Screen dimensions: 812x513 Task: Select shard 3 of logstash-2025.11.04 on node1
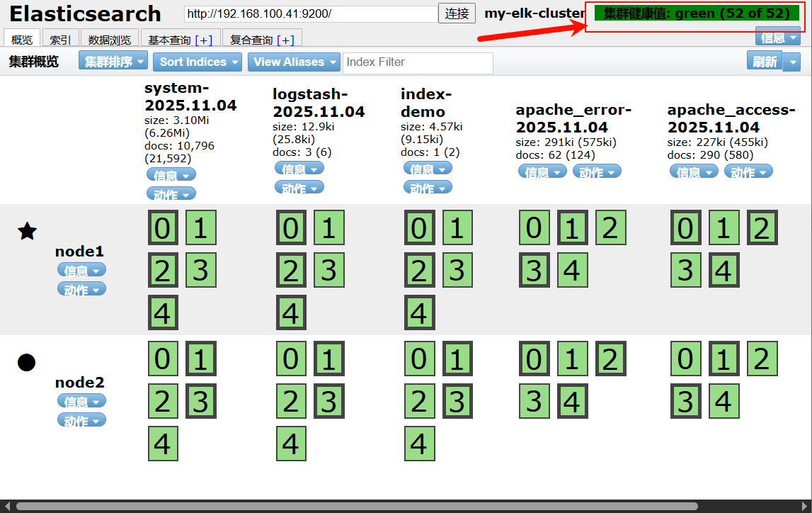pos(329,270)
